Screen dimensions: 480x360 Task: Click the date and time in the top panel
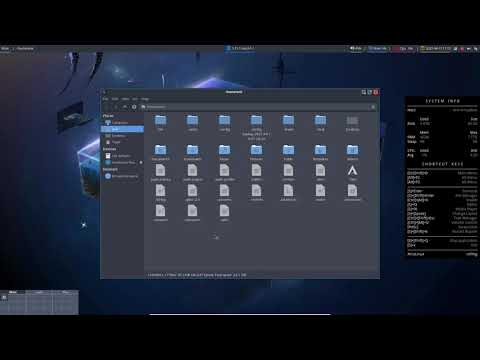(436, 49)
